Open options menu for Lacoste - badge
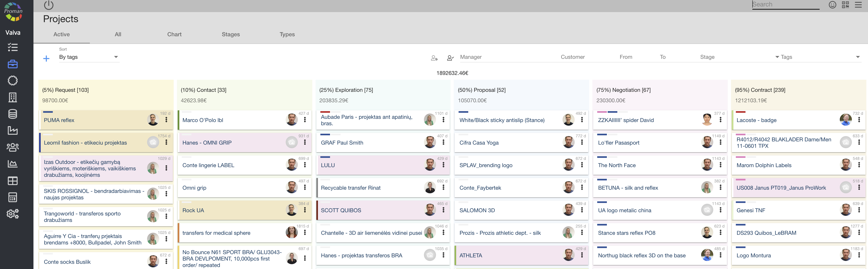The width and height of the screenshot is (868, 269). click(x=859, y=120)
